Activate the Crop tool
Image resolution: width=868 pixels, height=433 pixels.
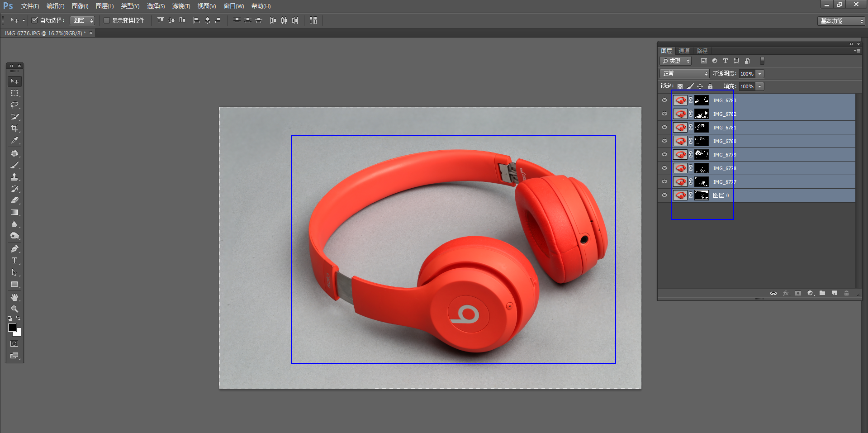[x=14, y=128]
